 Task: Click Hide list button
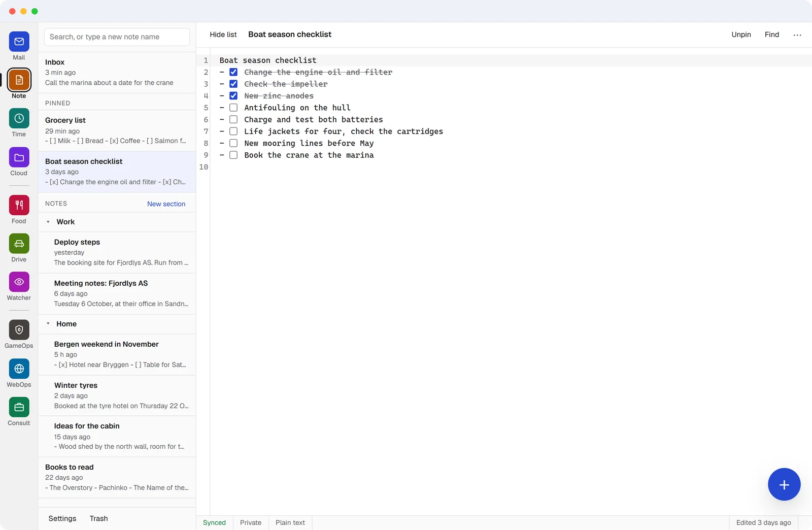coord(223,35)
